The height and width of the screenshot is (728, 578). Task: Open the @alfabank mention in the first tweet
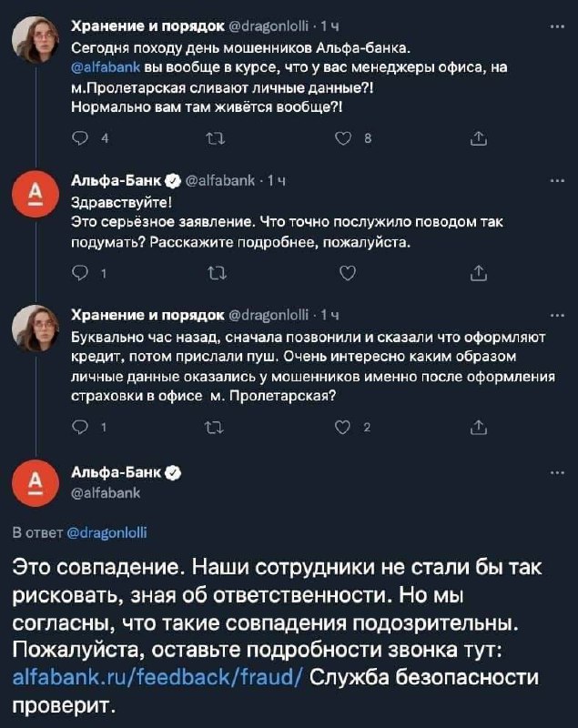(106, 67)
